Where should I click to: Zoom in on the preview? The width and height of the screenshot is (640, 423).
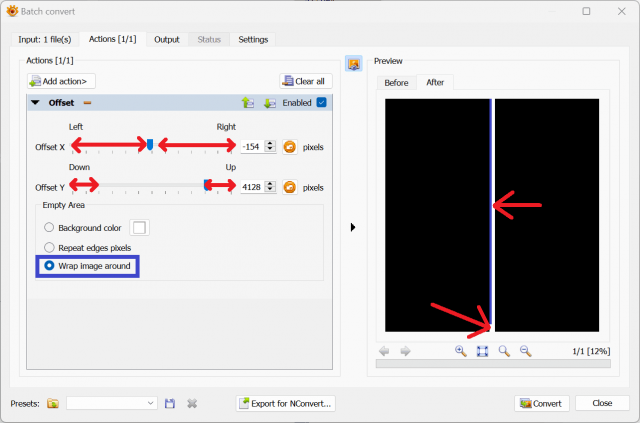(x=460, y=351)
